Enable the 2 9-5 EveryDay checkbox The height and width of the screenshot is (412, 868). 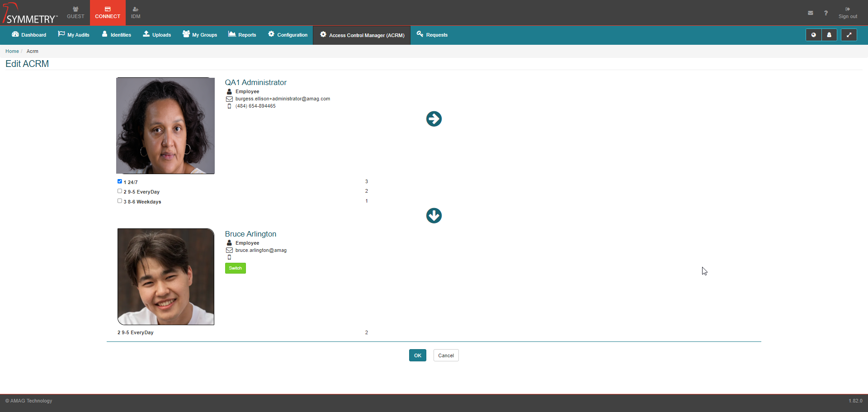[120, 191]
